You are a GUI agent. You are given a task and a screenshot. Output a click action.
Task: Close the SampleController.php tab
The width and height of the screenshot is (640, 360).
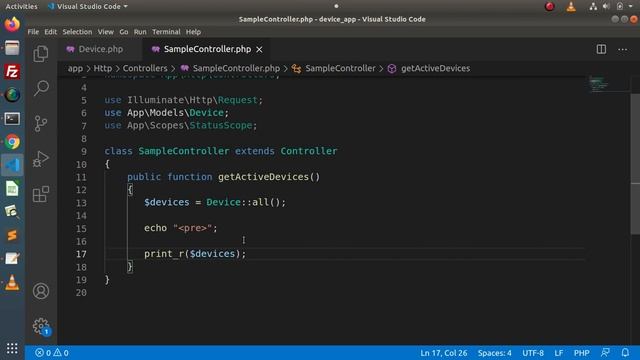pyautogui.click(x=259, y=49)
